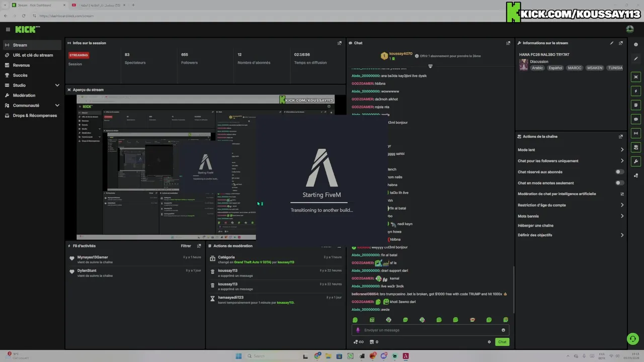
Task: Open the FiveM app on the taskbar
Action: [x=406, y=356]
